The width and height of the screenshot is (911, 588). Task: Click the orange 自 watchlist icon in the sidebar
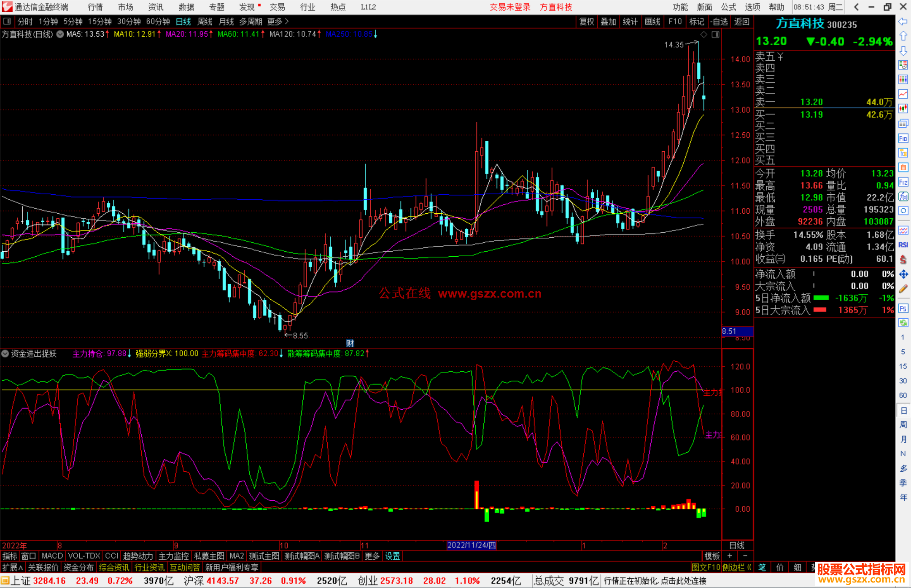[903, 167]
